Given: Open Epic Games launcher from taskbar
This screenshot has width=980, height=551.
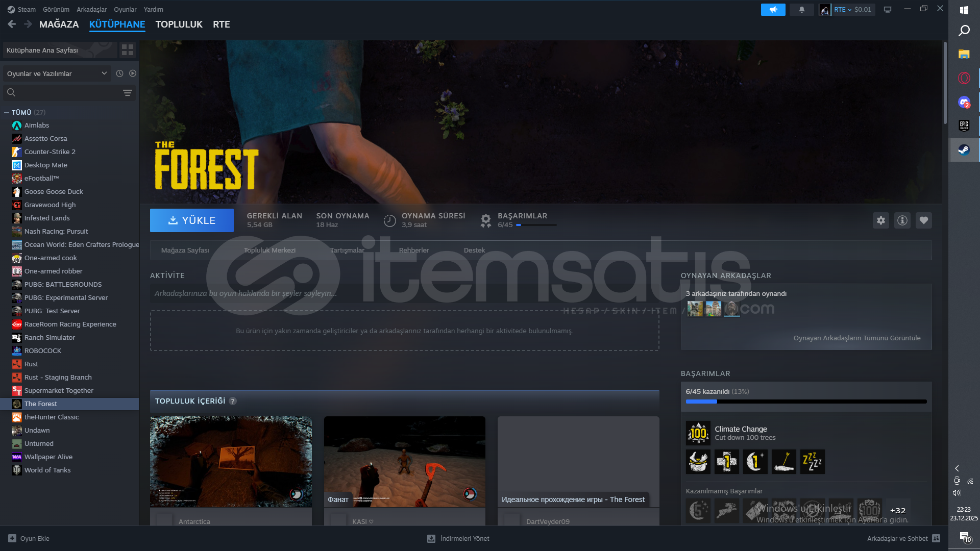Looking at the screenshot, I should 964,126.
